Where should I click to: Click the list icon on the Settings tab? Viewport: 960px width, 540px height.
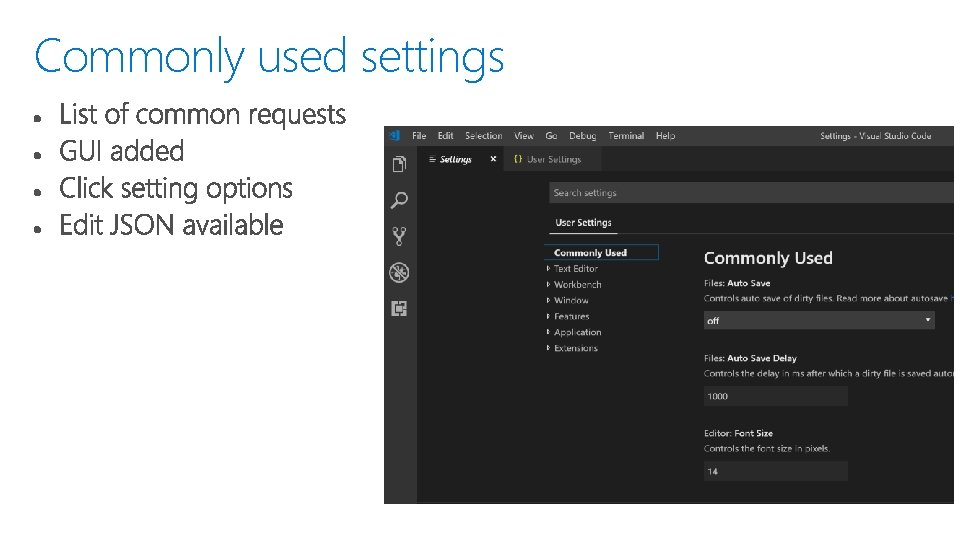(x=432, y=159)
